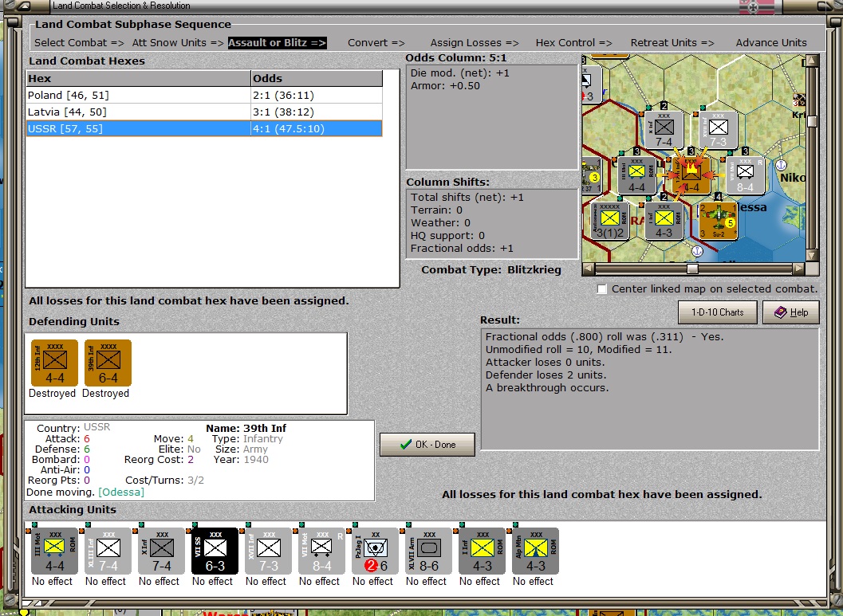Click the map scrollbar down arrow

[812, 255]
